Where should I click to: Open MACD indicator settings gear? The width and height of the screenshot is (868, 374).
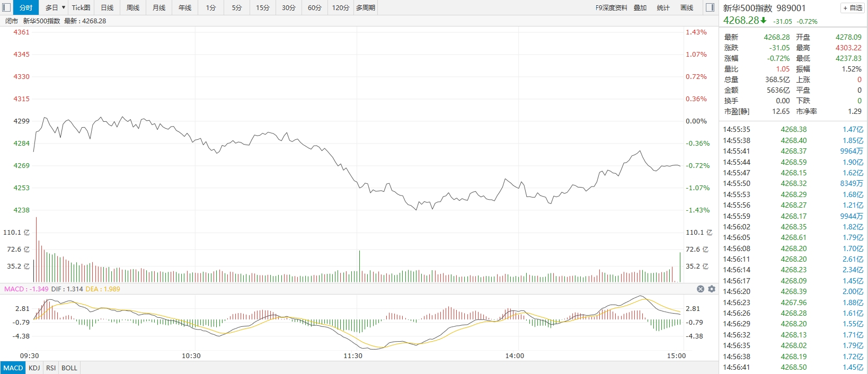712,289
